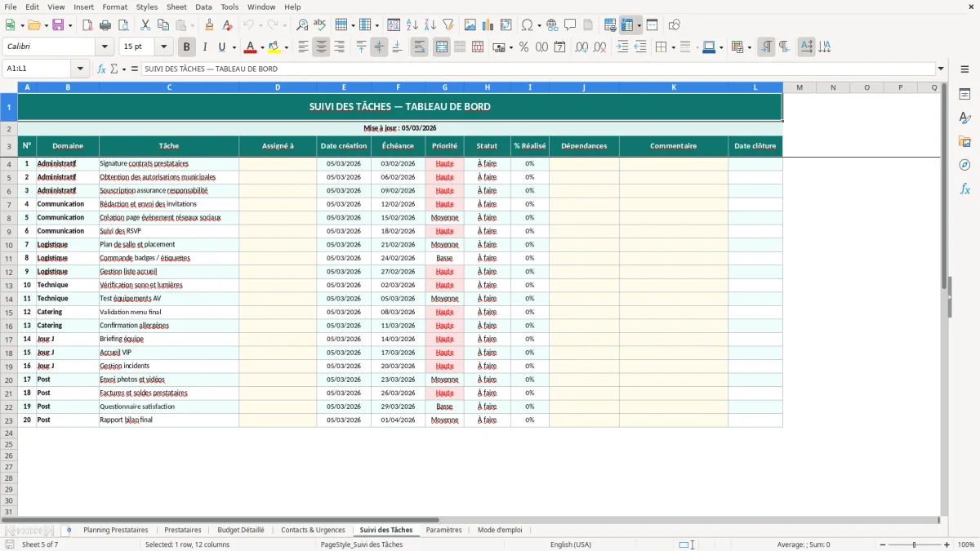This screenshot has width=980, height=551.
Task: Adjust the zoom slider in status bar
Action: (915, 544)
